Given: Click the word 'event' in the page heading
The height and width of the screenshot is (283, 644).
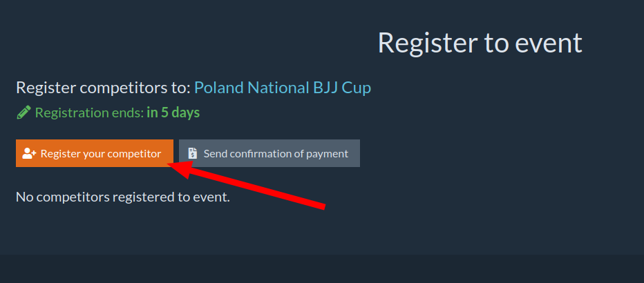Looking at the screenshot, I should tap(550, 43).
